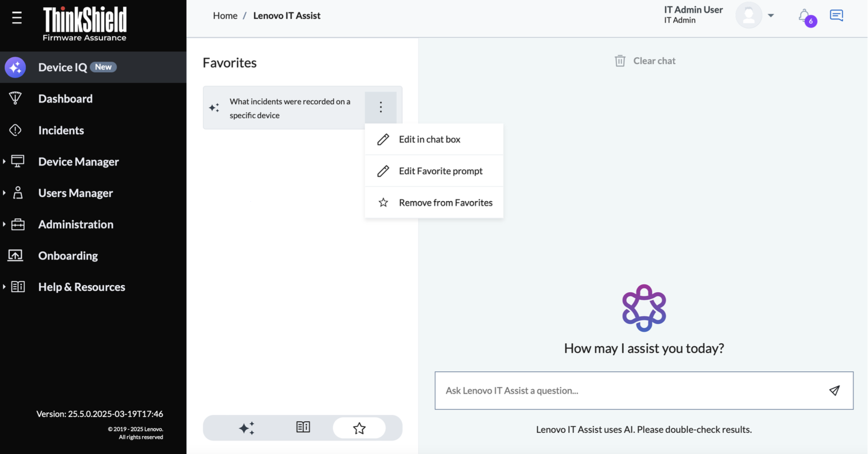
Task: Click the Help & Resources book icon
Action: pos(18,287)
